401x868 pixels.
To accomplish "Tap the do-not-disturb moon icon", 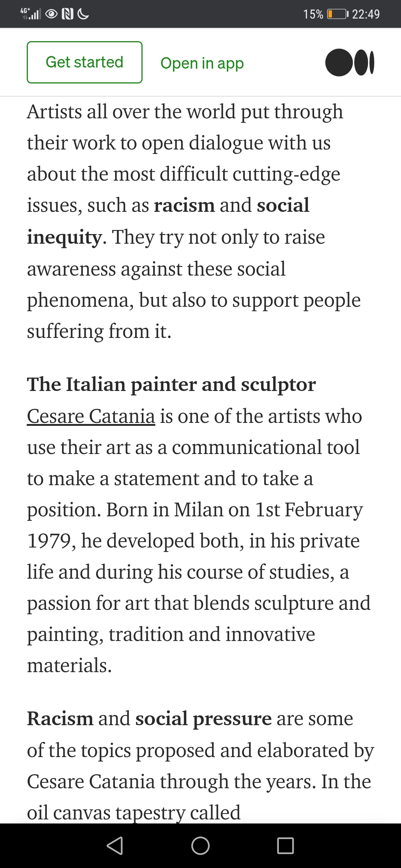I will tap(83, 14).
